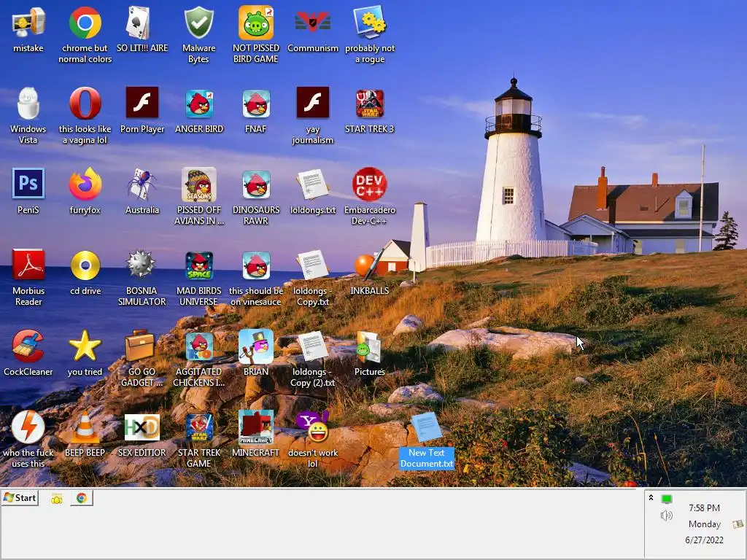
Task: Select the Communism desktop icon
Action: pyautogui.click(x=312, y=23)
